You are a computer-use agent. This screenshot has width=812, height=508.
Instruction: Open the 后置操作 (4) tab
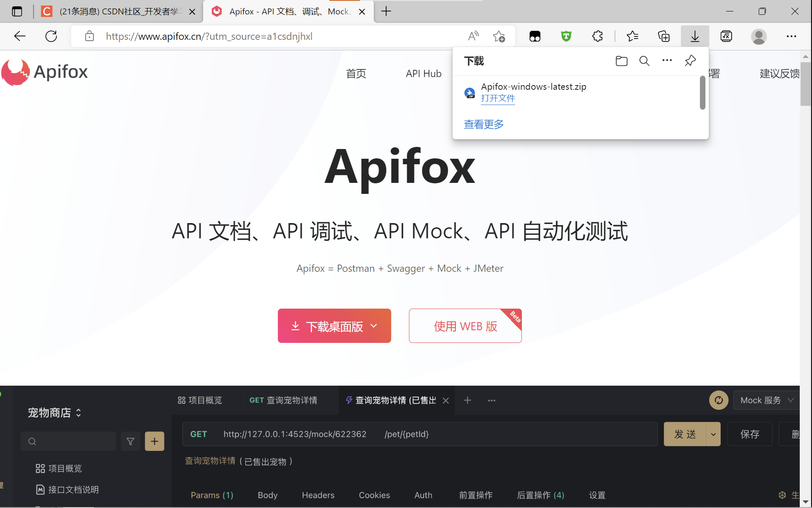click(x=540, y=495)
